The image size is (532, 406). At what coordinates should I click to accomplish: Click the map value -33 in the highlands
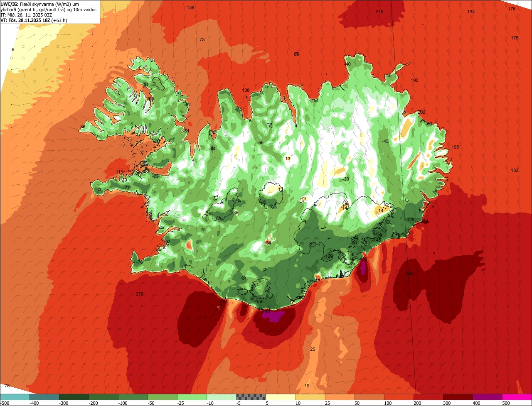(x=346, y=179)
